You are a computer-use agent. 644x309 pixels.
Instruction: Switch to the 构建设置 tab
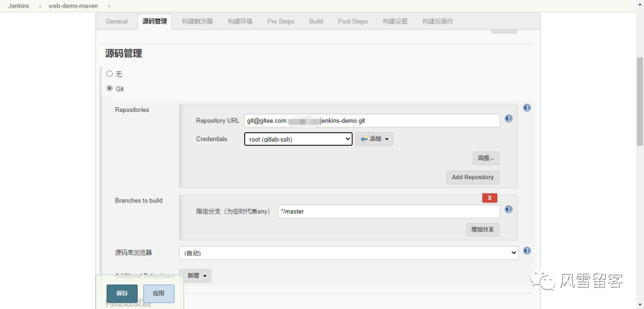pos(395,21)
